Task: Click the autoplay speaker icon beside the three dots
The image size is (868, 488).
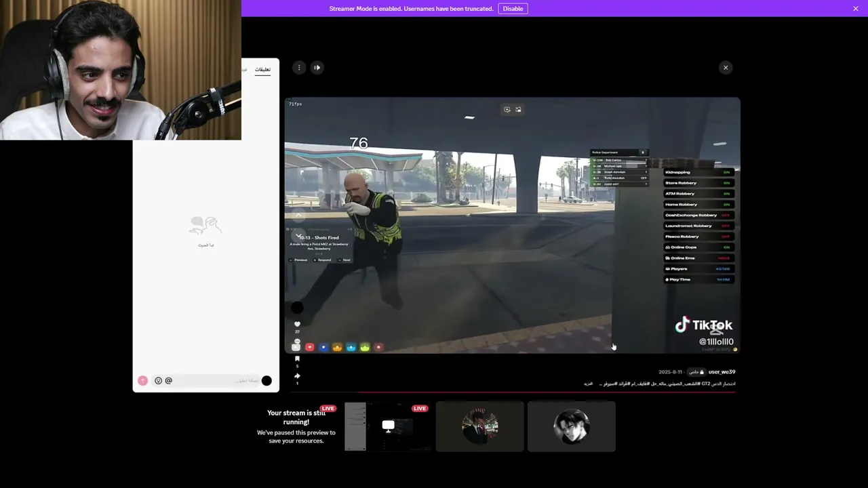Action: [x=317, y=68]
